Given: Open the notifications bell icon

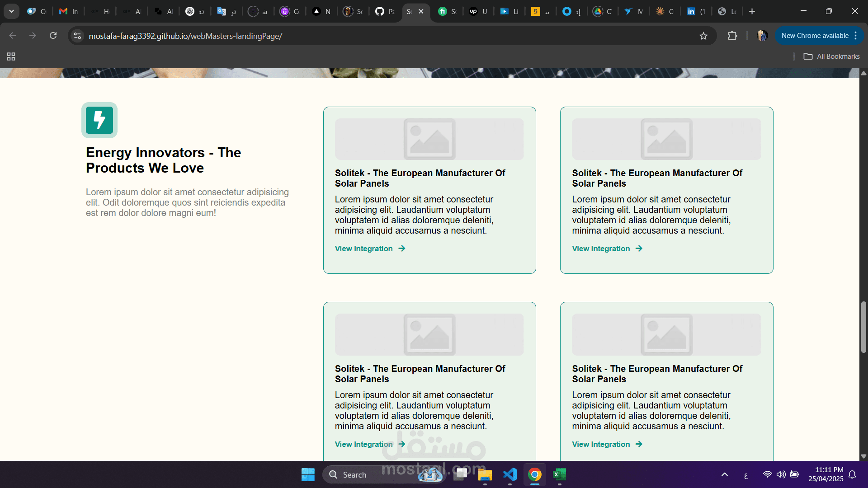Looking at the screenshot, I should tap(852, 474).
